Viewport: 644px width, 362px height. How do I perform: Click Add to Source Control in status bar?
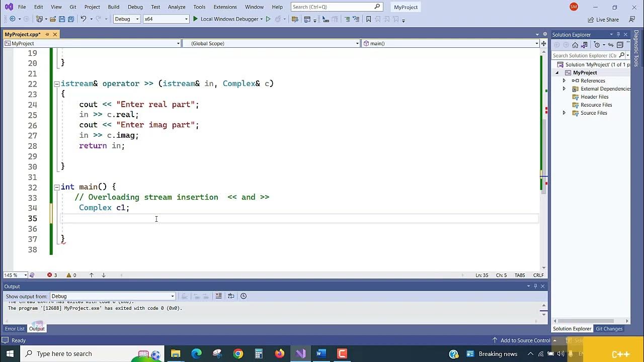[525, 340]
